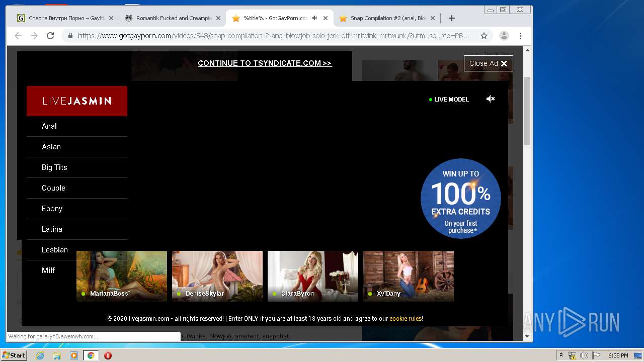Viewport: 644px width, 362px height.
Task: Open the Chrome three-dot menu
Action: (x=520, y=36)
